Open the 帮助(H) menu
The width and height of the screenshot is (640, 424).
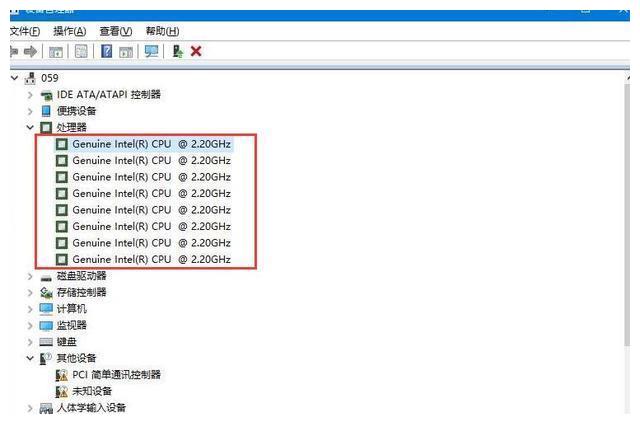tap(162, 31)
